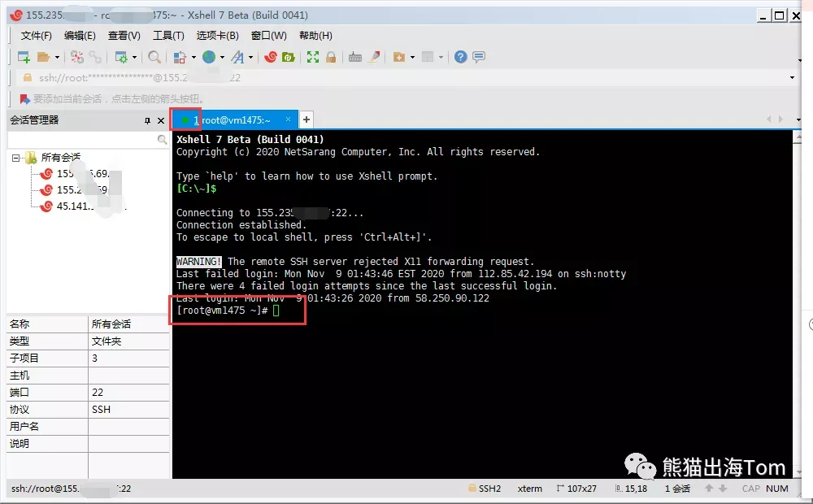Click the xterm status bar entry
Screen dimensions: 813x504
pos(529,489)
